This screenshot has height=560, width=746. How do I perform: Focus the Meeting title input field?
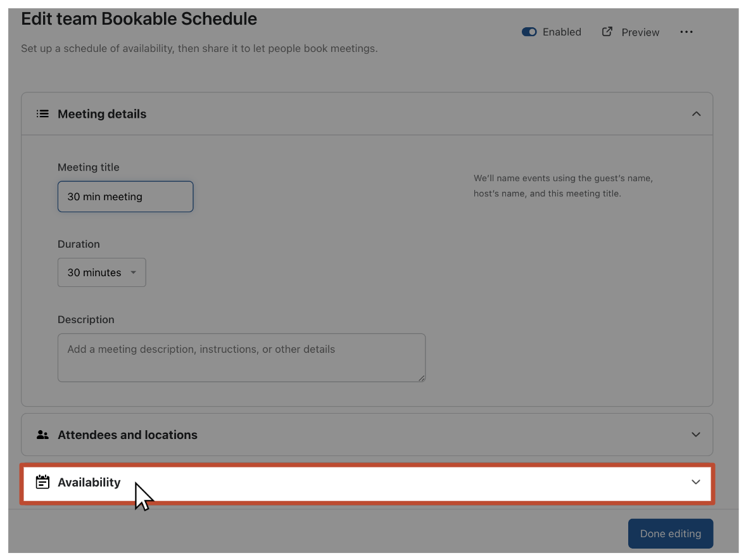coord(125,196)
